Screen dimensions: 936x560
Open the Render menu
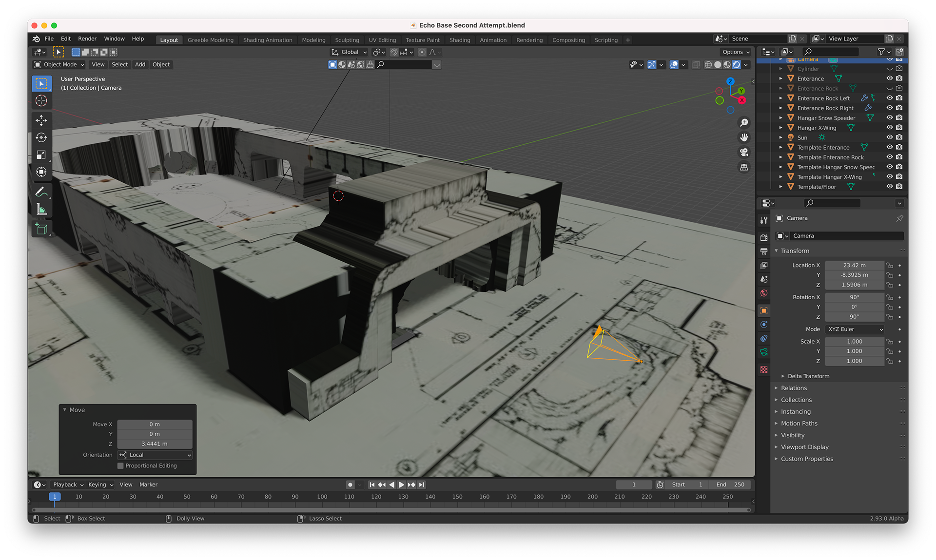(87, 39)
